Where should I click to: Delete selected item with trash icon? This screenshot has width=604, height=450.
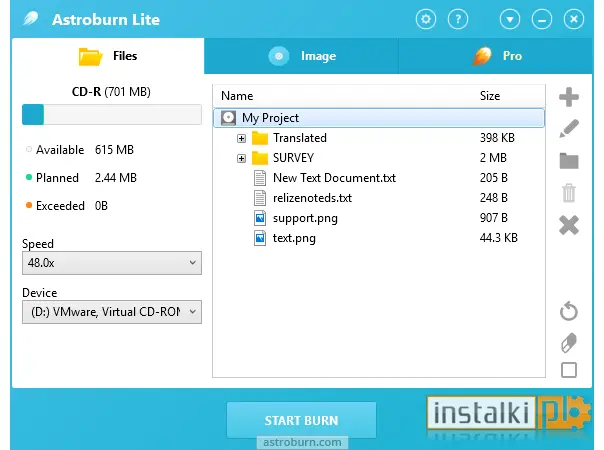click(569, 193)
